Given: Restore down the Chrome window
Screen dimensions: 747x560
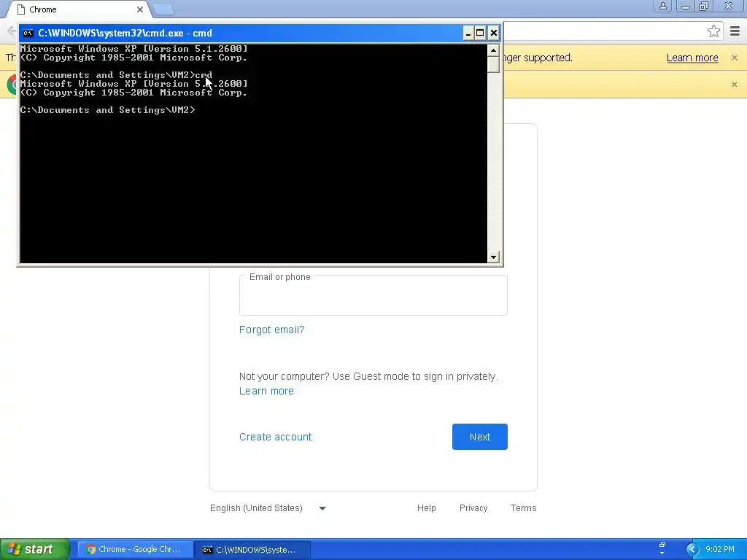Looking at the screenshot, I should click(x=704, y=6).
